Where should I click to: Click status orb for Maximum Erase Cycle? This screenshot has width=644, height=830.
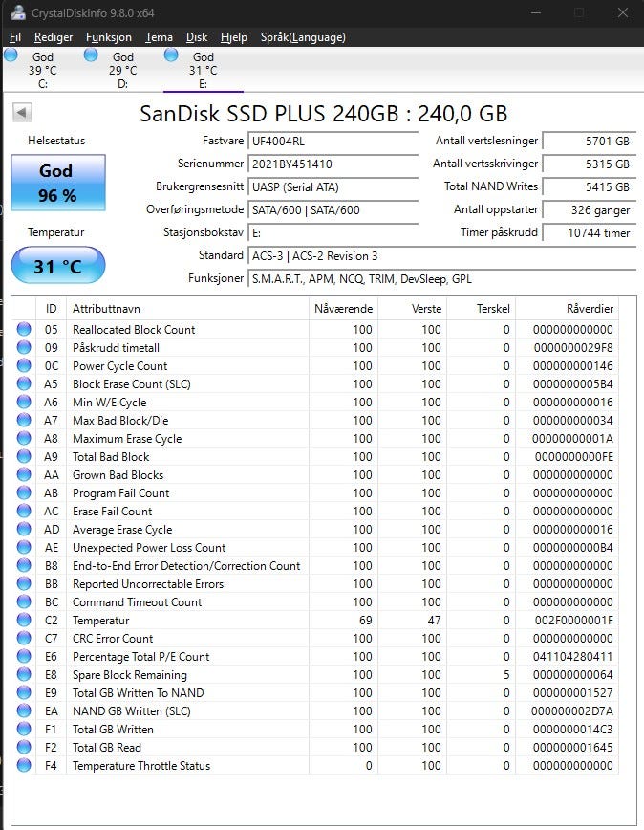(x=24, y=438)
